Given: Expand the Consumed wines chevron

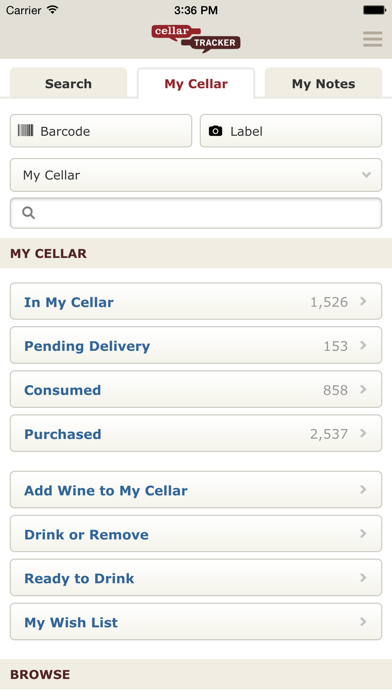Looking at the screenshot, I should click(363, 389).
